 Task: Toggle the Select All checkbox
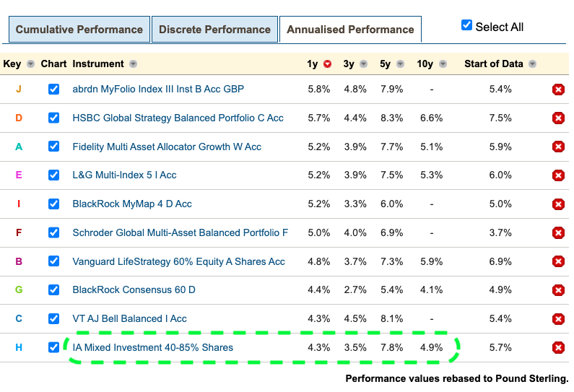coord(466,26)
